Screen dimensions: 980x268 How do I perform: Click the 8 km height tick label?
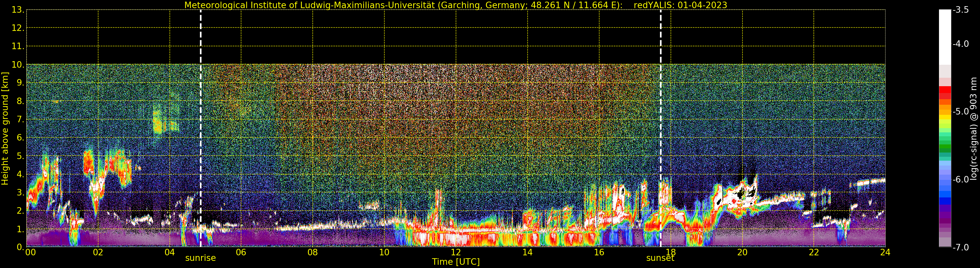coord(20,101)
